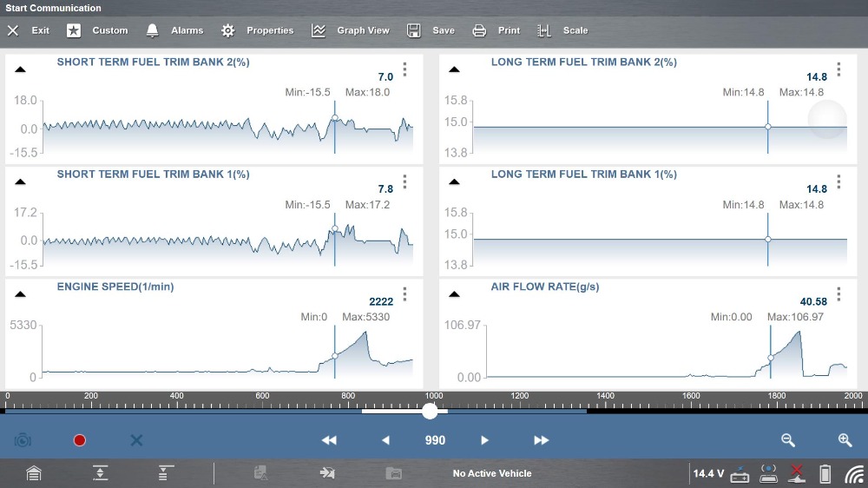This screenshot has height=488, width=868.
Task: Collapse Short Term Fuel Trim Bank 2 graph
Action: [21, 69]
